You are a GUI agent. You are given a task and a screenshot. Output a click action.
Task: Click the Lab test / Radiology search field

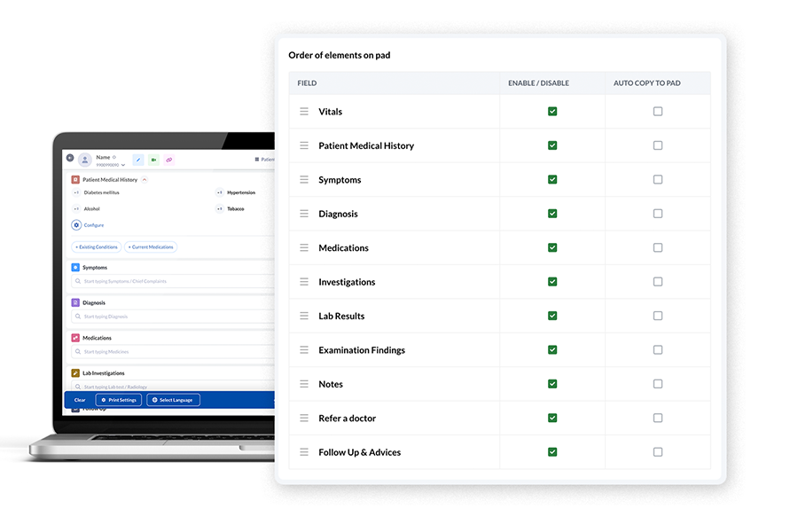[x=173, y=387]
